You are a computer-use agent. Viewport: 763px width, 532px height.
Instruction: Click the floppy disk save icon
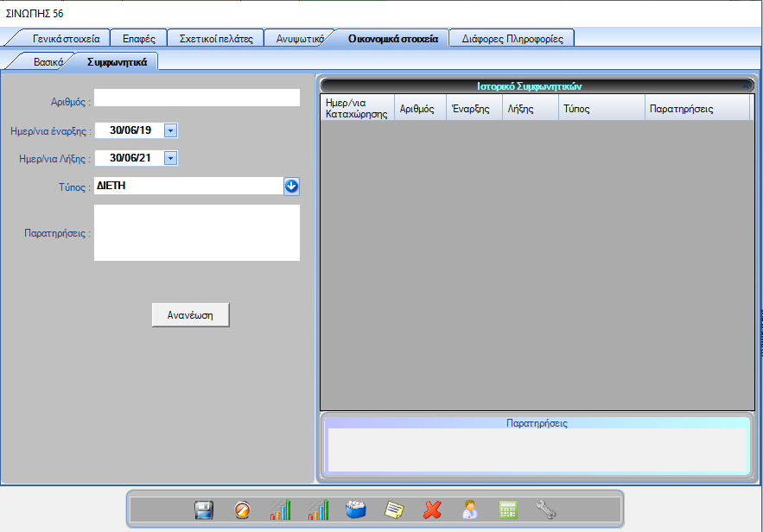pos(204,510)
